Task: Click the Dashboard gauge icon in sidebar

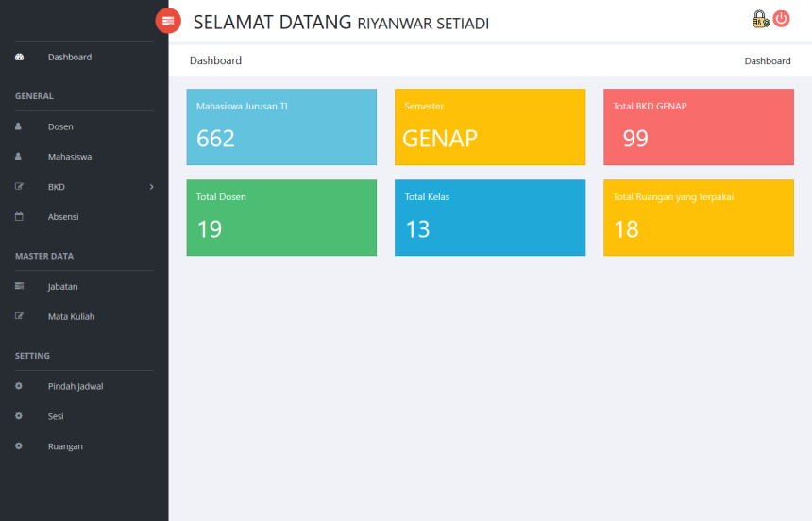Action: [x=19, y=58]
